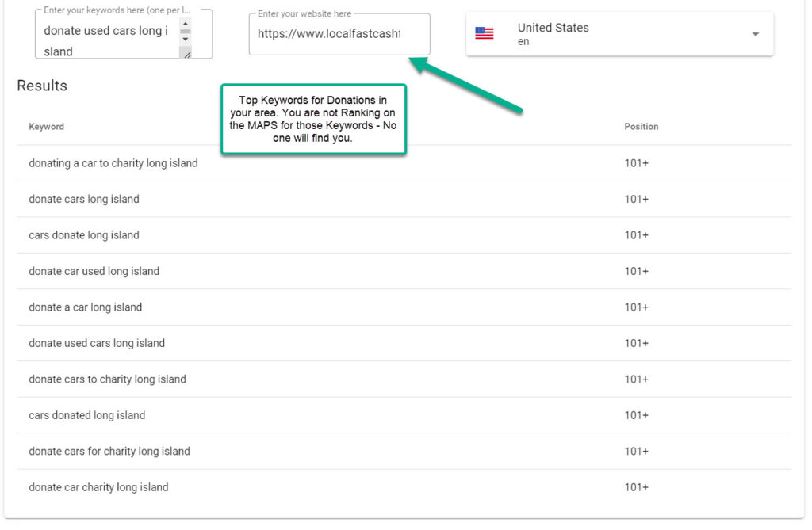Click the 'donate used cars long island' result

(x=97, y=343)
